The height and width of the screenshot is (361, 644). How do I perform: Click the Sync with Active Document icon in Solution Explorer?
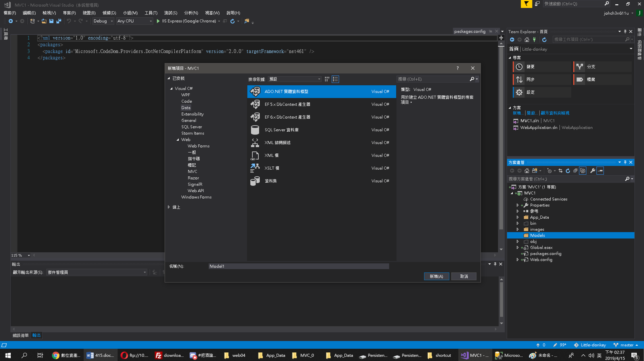560,171
